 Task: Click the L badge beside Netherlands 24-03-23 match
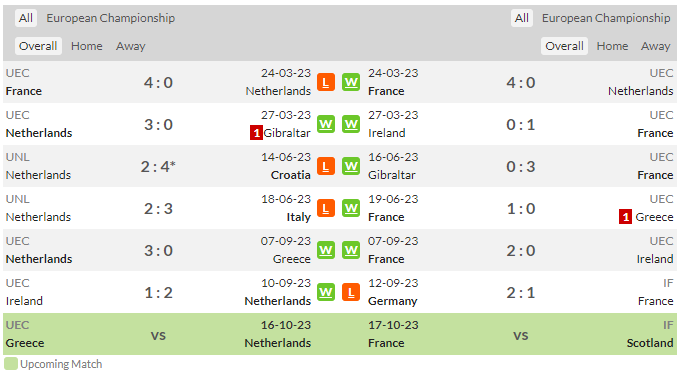pyautogui.click(x=326, y=82)
